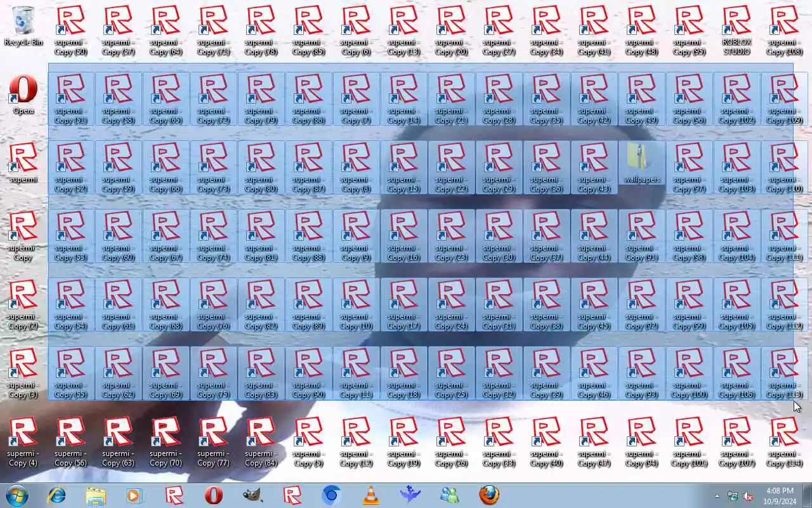Select shortcut 'supermi - Copy (50)'
The image size is (812, 508).
(71, 30)
